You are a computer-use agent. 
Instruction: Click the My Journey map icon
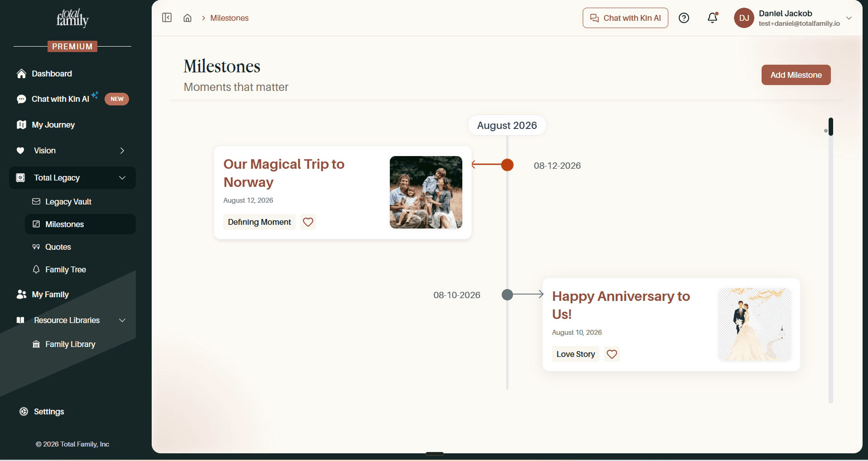[21, 125]
